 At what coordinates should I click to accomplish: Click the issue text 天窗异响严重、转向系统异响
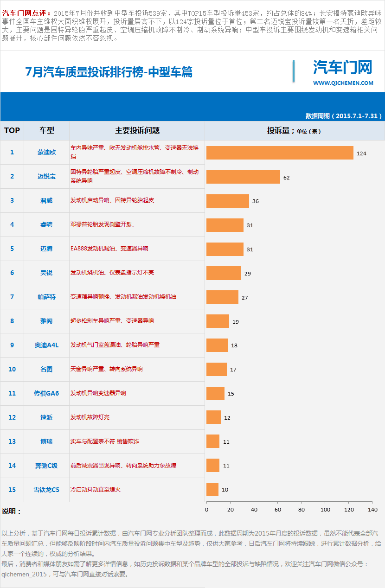point(106,369)
